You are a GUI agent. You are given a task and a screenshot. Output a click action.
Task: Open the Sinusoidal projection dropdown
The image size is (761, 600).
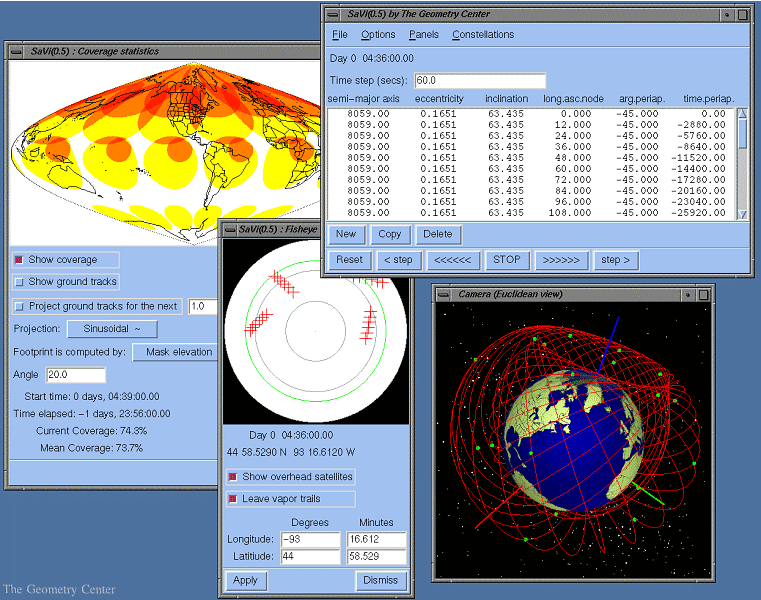tap(111, 329)
